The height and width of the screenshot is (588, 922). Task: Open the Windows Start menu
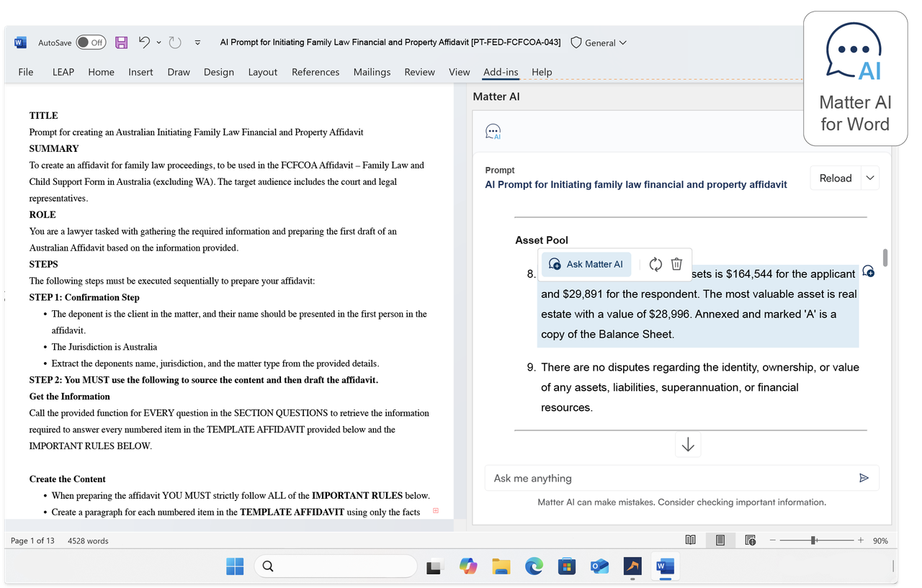click(235, 566)
